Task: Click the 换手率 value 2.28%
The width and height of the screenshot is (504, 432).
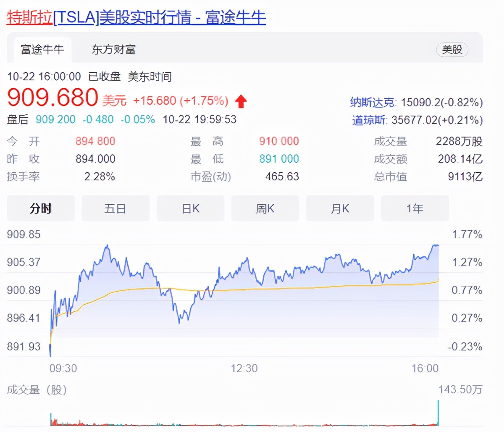Action: [100, 176]
